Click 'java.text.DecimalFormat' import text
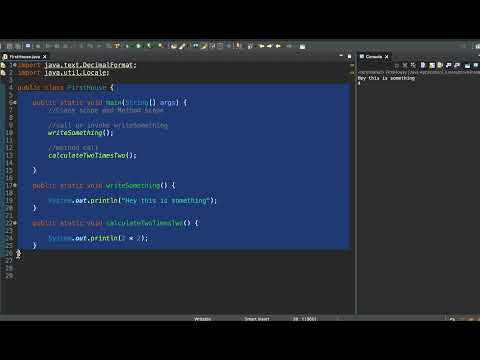The image size is (480, 360). pos(89,65)
